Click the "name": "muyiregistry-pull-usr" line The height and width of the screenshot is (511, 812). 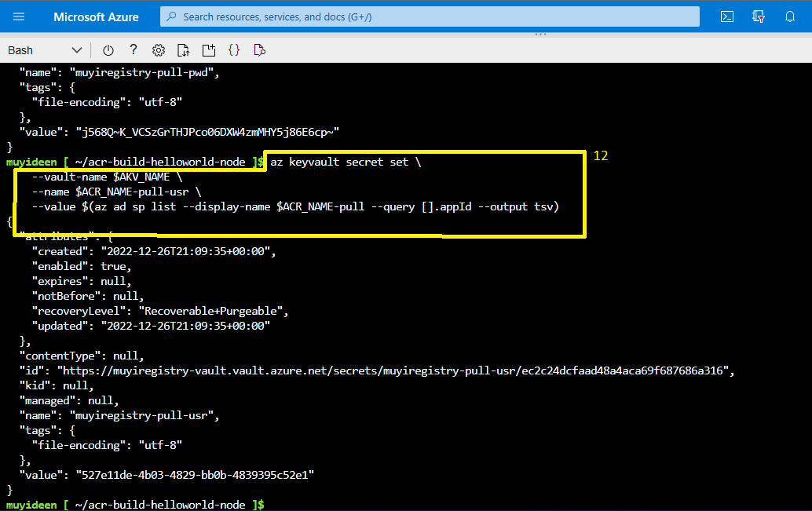click(x=119, y=416)
